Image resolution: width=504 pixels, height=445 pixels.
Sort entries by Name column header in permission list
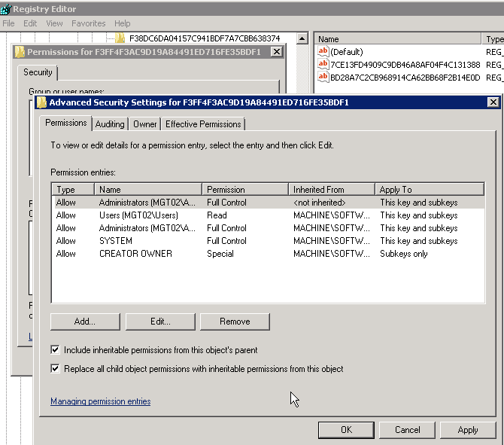(x=148, y=189)
